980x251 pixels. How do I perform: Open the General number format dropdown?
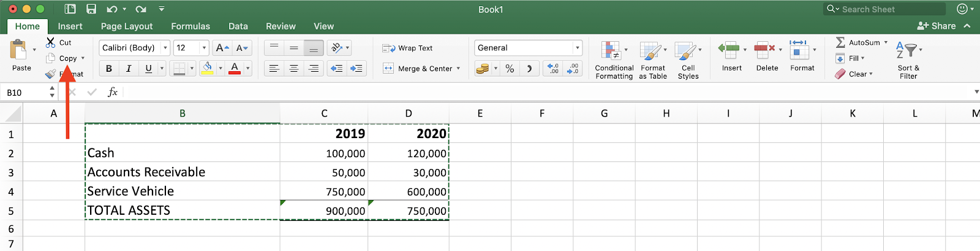(x=577, y=48)
